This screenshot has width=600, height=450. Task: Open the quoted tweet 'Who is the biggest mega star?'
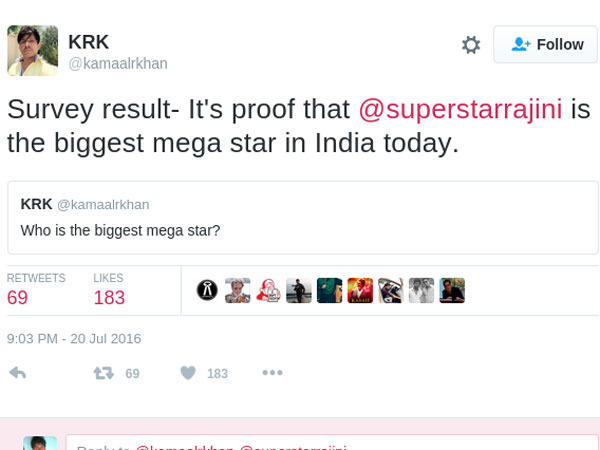(x=302, y=217)
